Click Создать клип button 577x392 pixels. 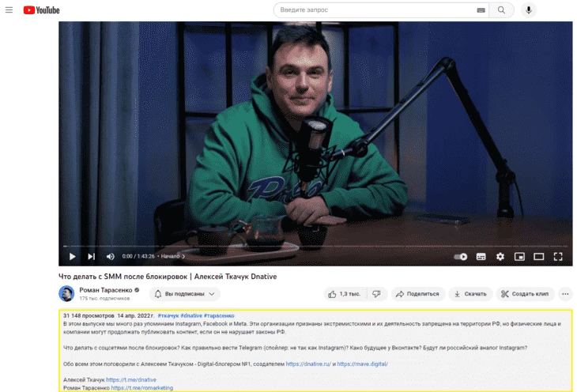525,294
